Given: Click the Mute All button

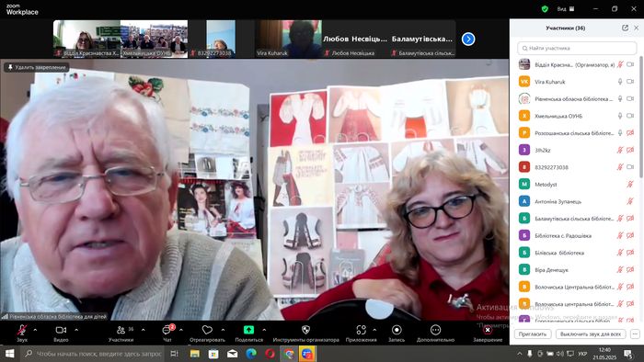Looking at the screenshot, I should coord(591,334).
